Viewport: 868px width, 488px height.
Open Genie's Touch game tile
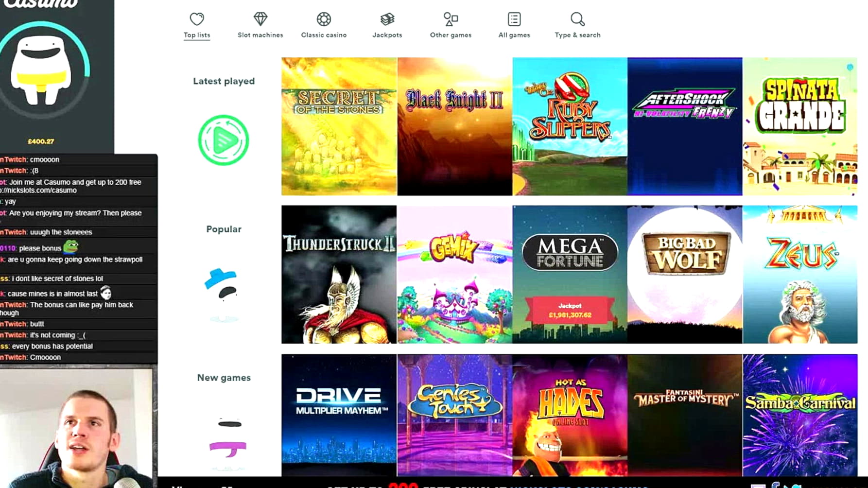pos(454,415)
